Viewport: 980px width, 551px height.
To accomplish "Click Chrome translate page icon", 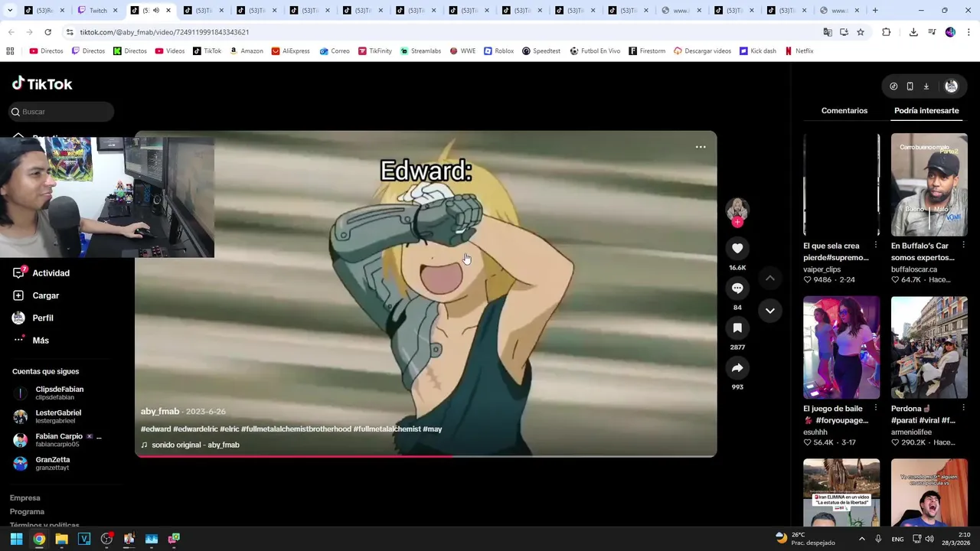I will click(x=828, y=32).
